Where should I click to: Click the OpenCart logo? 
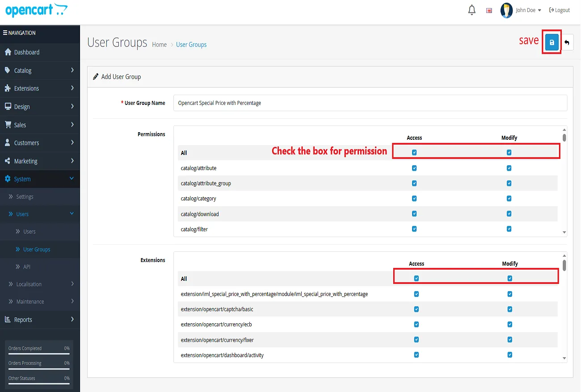[36, 10]
